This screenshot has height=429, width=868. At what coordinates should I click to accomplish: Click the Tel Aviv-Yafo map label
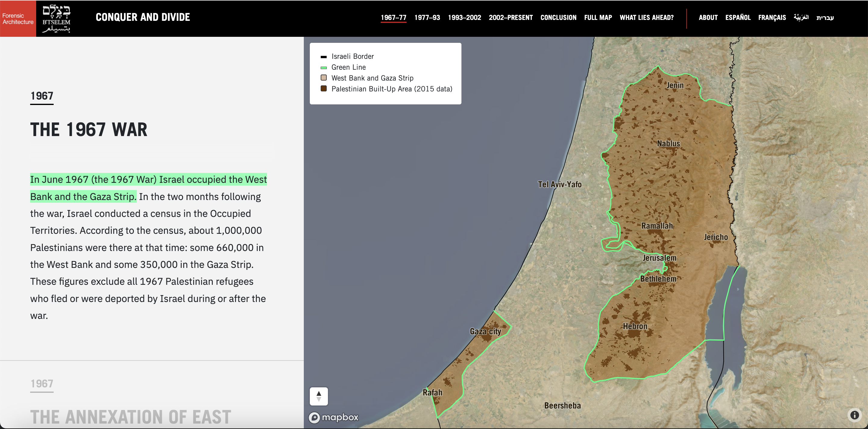(x=559, y=185)
